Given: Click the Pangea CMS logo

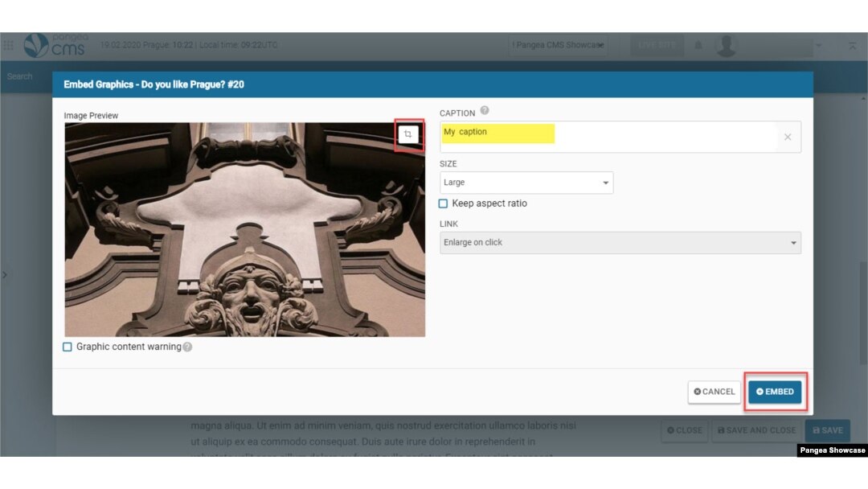Looking at the screenshot, I should pos(56,46).
